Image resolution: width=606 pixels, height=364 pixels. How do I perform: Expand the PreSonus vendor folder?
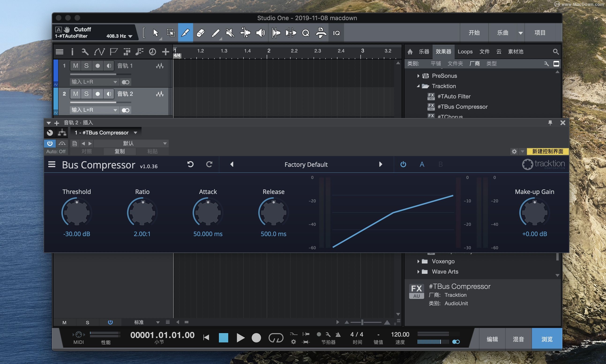click(418, 76)
